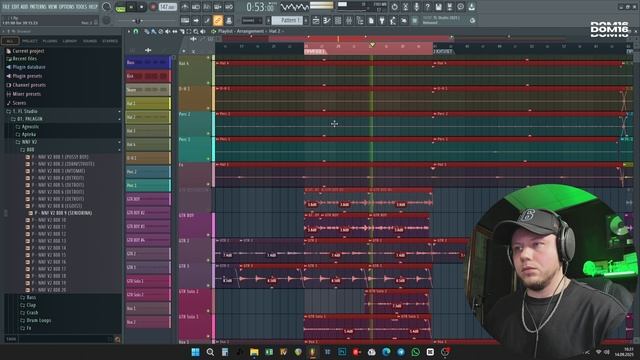This screenshot has width=640, height=360.
Task: Open the EDIT menu
Action: point(15,7)
